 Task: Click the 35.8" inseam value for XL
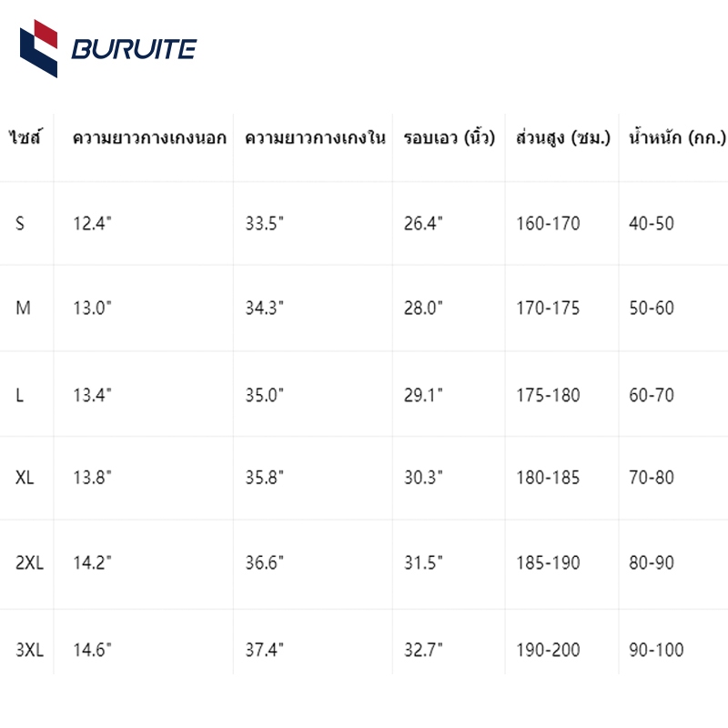(264, 477)
